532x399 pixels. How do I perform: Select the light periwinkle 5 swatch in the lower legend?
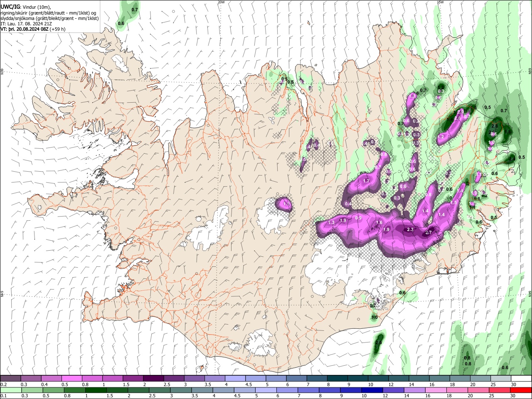point(266,390)
